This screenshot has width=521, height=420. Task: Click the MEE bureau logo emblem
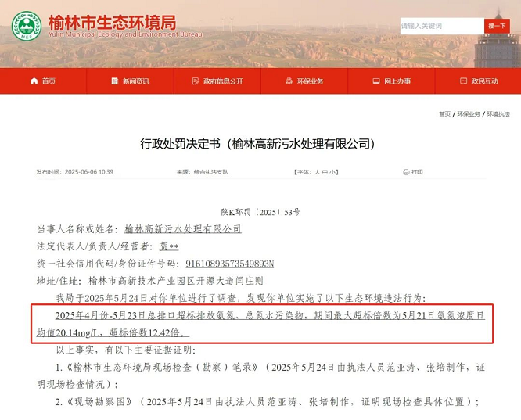click(27, 26)
